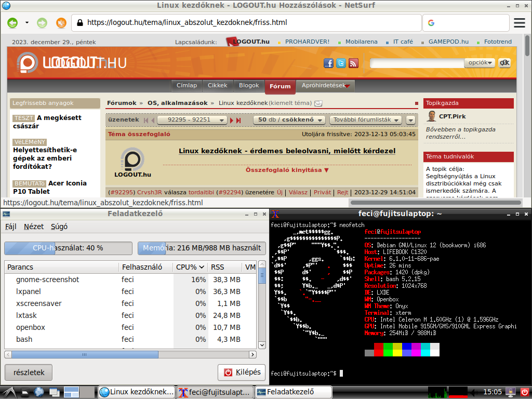Sort processes by CPU% column
The width and height of the screenshot is (532, 399).
coord(190,268)
